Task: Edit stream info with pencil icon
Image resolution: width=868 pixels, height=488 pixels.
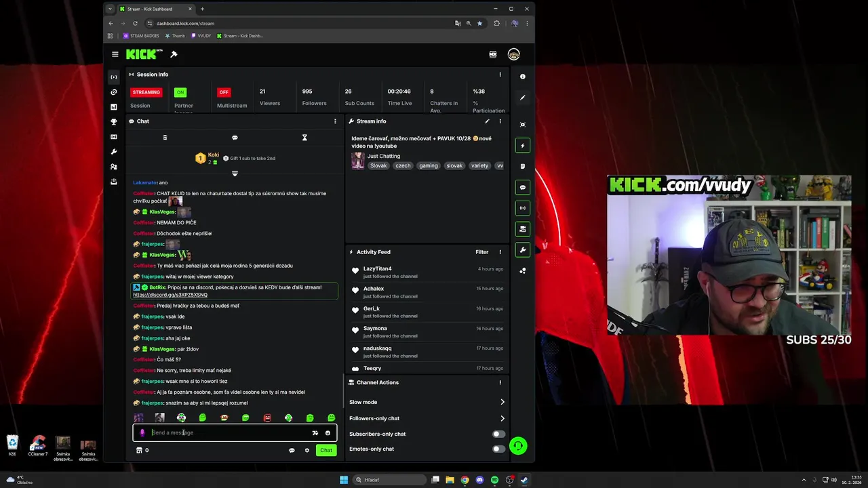Action: (487, 121)
